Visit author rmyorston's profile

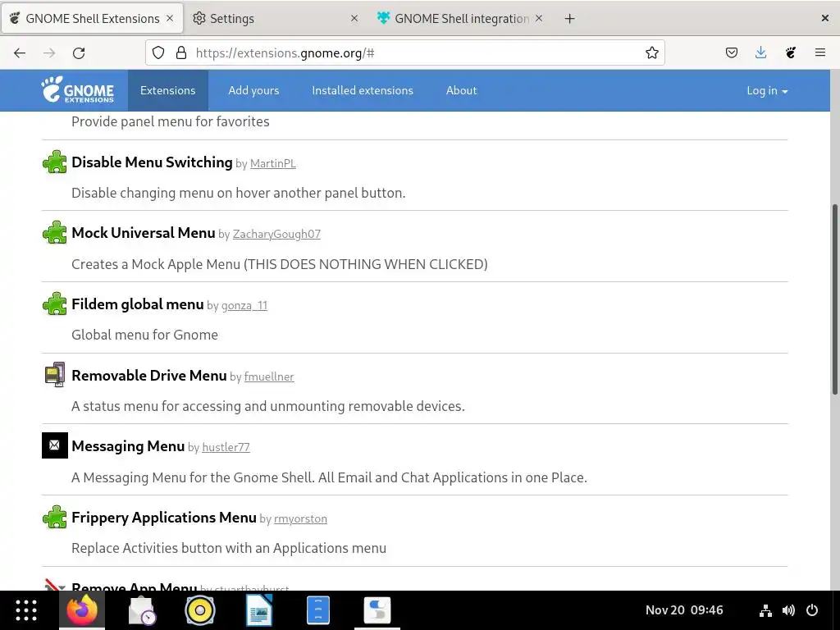pos(300,518)
